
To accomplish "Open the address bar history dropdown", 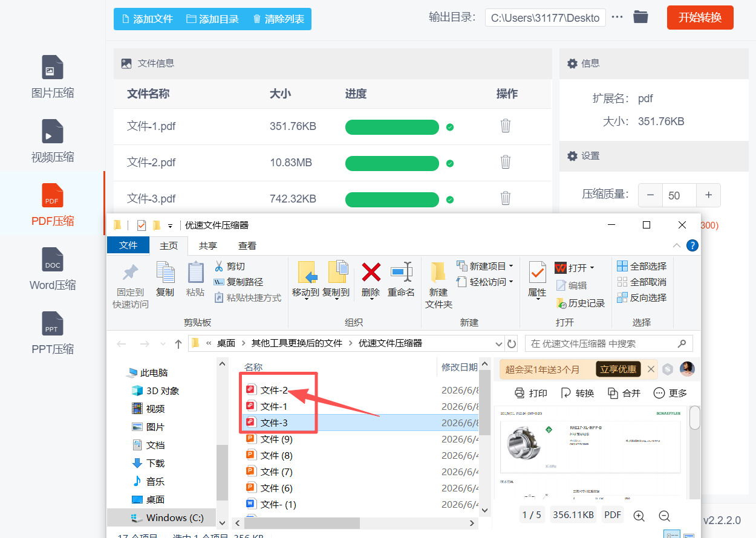I will [499, 343].
